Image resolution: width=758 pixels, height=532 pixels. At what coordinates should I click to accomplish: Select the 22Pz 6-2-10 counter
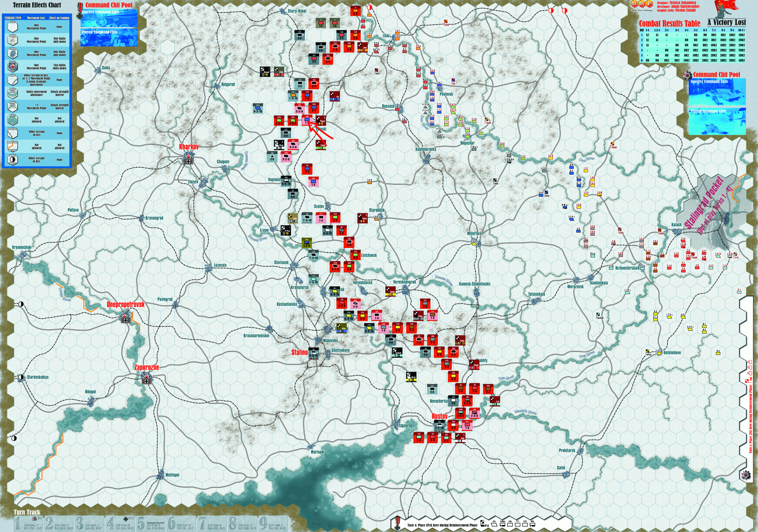258,108
